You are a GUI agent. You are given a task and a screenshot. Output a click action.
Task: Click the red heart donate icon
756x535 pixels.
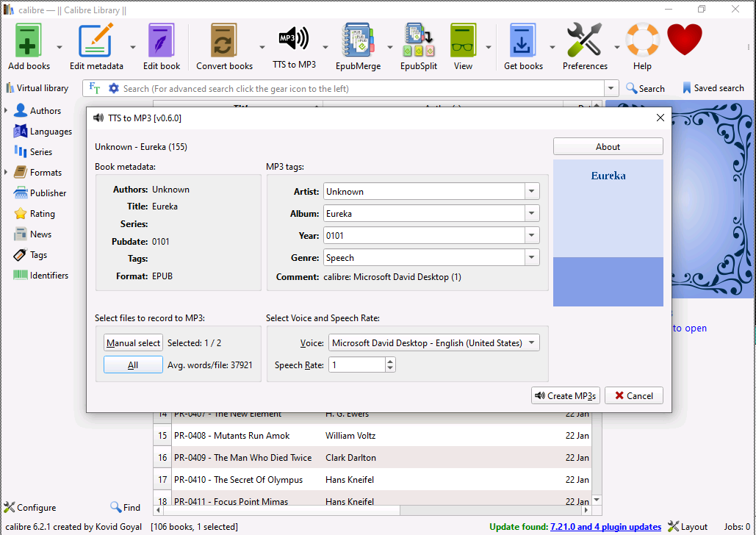click(684, 40)
